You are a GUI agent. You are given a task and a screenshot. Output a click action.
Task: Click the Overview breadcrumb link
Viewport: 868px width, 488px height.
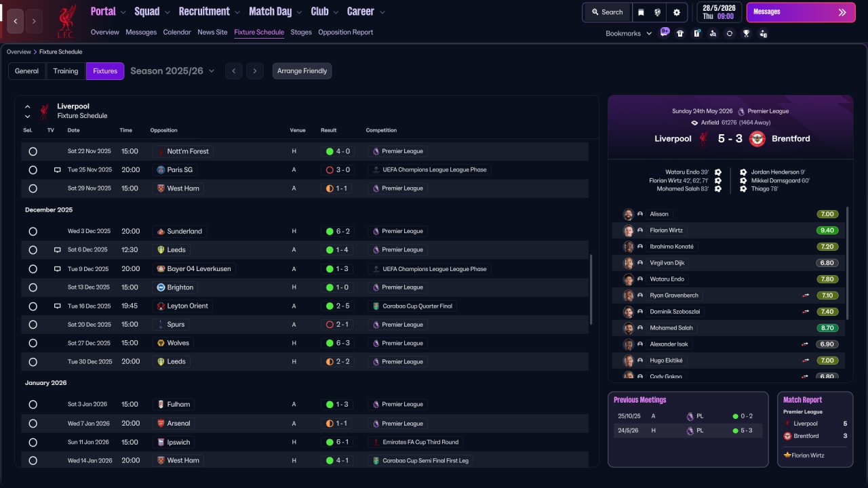tap(19, 52)
